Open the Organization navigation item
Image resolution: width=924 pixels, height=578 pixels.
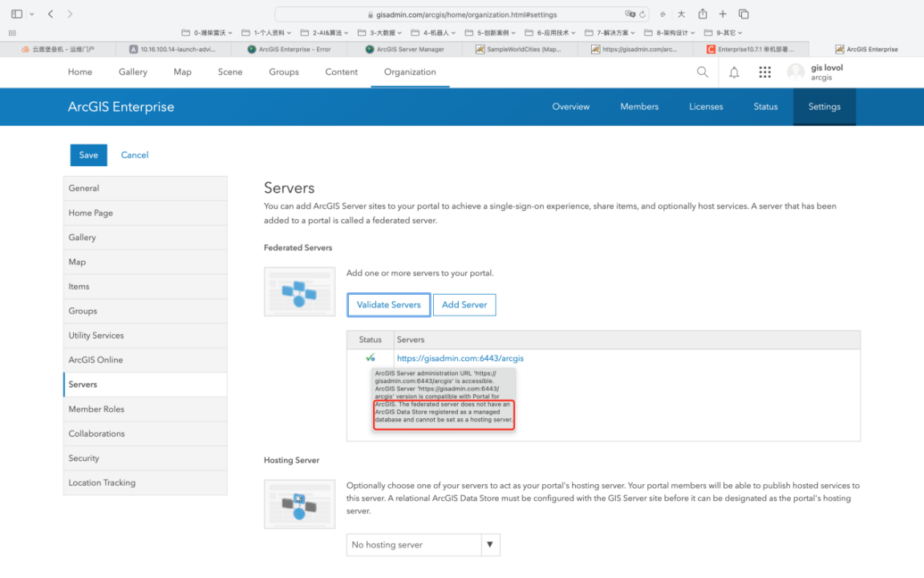(410, 72)
